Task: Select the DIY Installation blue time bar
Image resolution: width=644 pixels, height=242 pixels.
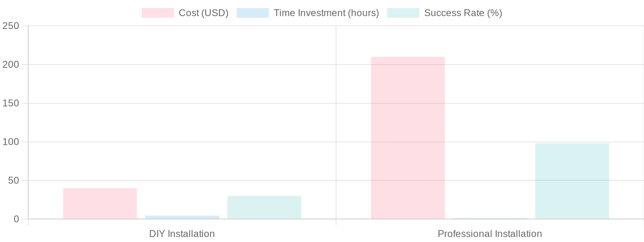Action: 182,217
